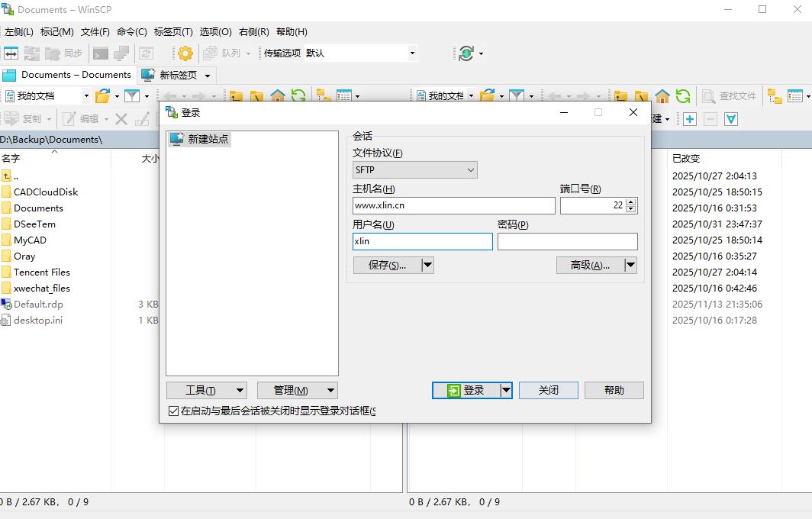The width and height of the screenshot is (812, 519).
Task: Open the 工具(T) dropdown button
Action: point(207,391)
